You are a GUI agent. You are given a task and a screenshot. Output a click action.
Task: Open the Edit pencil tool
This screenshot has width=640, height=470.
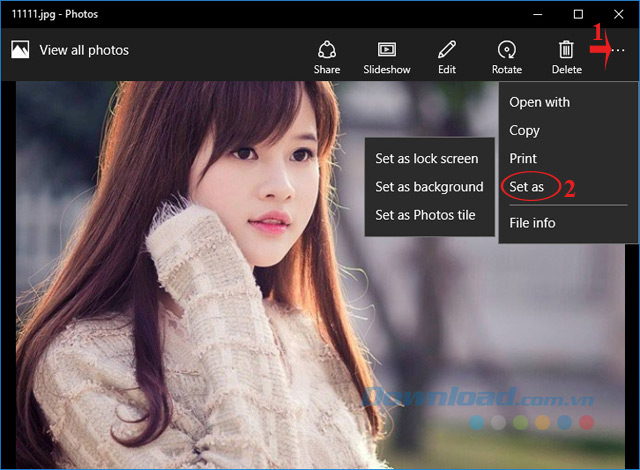point(446,56)
